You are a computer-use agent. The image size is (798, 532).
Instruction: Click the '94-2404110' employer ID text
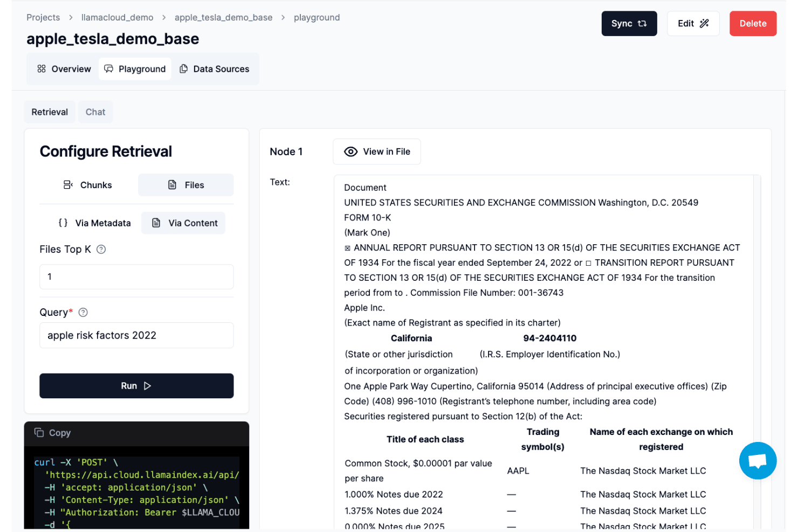[550, 338]
